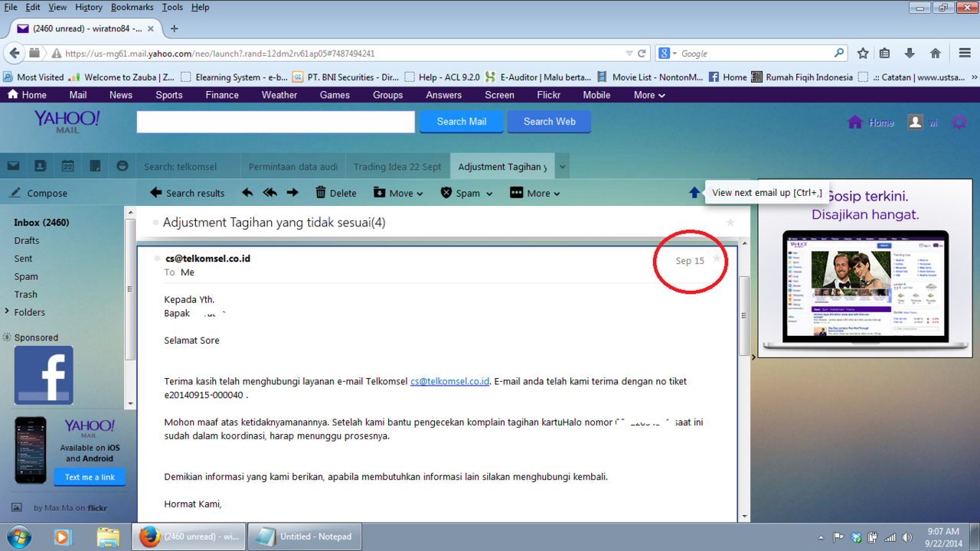Switch to Trading Idea 22 Sept tab

(x=397, y=166)
